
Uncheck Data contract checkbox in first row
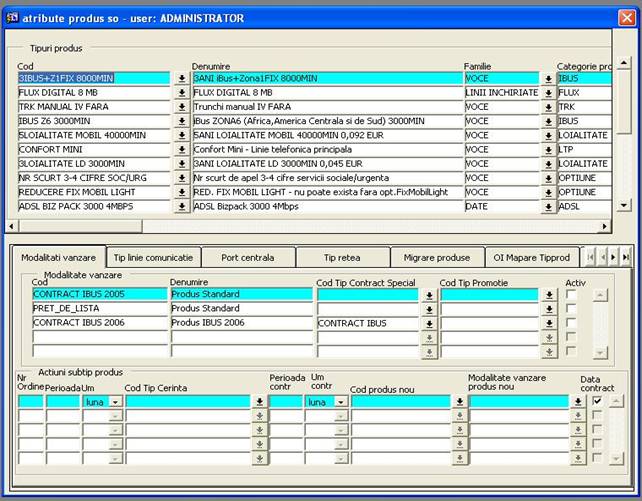[x=597, y=401]
